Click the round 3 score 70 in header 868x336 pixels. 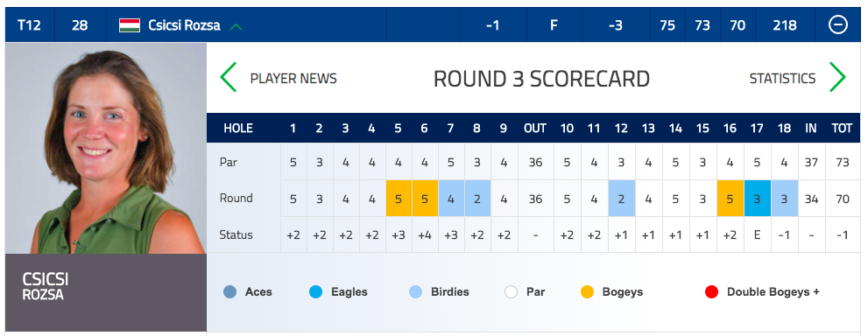coord(737,25)
